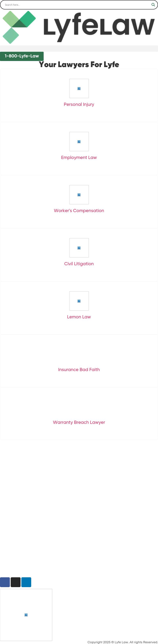Click the 1-800-Lyfe-Law phone button
The width and height of the screenshot is (158, 644).
(x=22, y=56)
